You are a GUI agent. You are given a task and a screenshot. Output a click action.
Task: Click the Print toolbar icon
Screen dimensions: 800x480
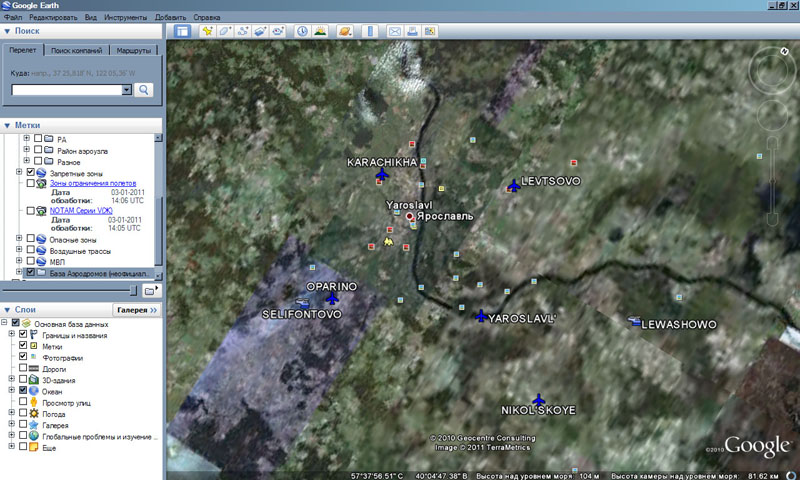413,31
